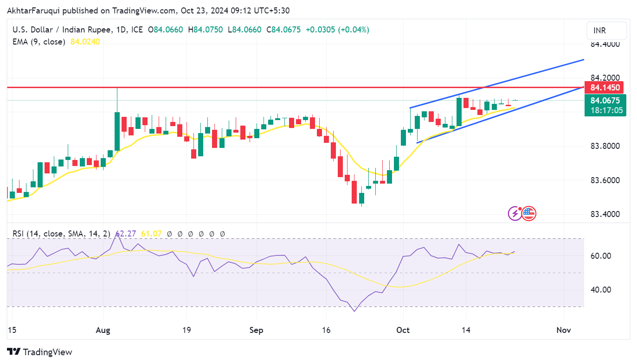Click the closing price value C84.0675 in header

[283, 30]
